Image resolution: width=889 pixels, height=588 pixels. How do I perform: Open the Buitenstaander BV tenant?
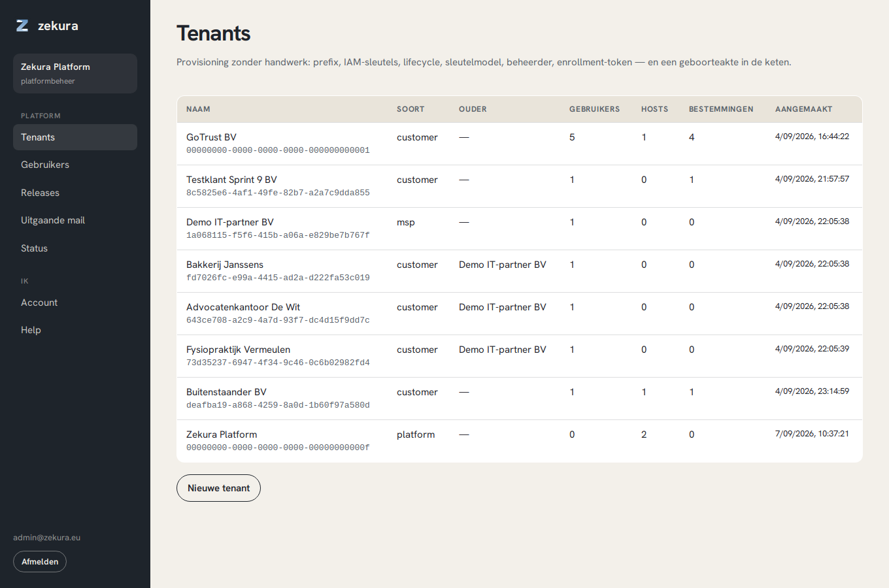point(226,392)
